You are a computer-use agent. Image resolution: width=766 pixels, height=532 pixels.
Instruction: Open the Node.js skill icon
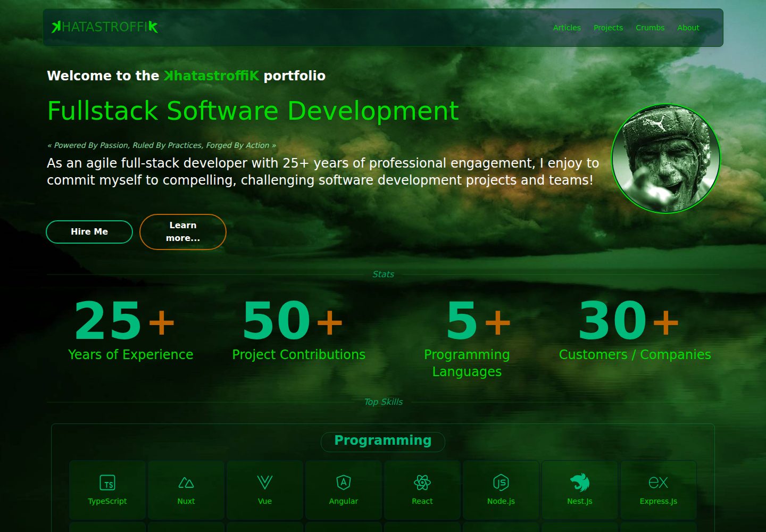pos(501,483)
